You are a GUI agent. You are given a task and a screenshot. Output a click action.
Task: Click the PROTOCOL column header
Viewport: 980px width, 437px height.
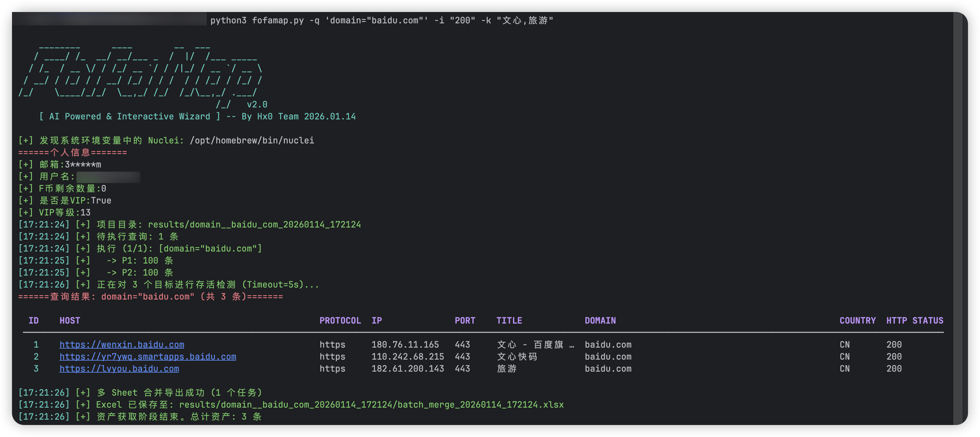pyautogui.click(x=340, y=321)
